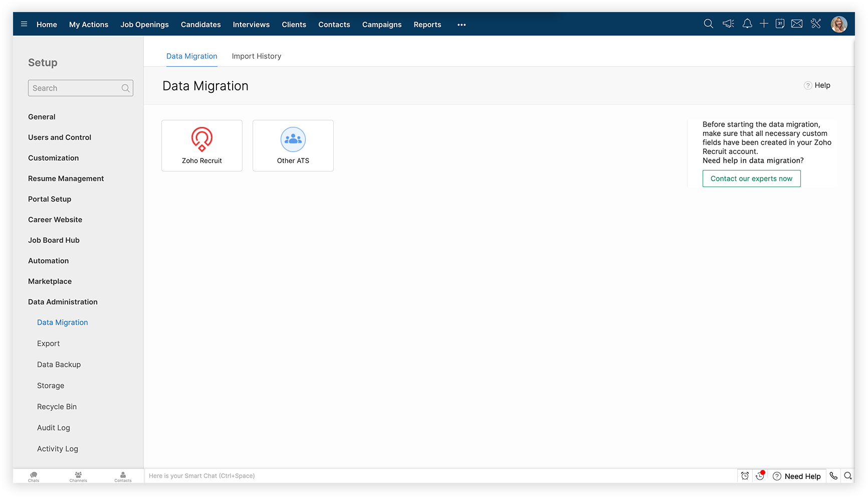The image size is (868, 497).
Task: Collapse the Data Administration section
Action: tap(63, 302)
